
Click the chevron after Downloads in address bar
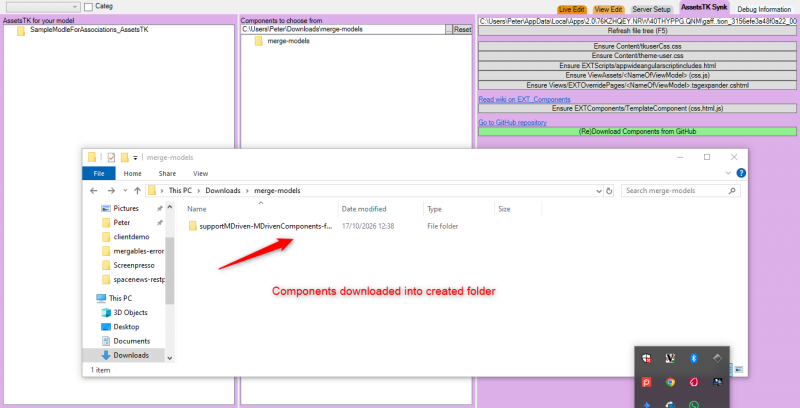(x=247, y=190)
